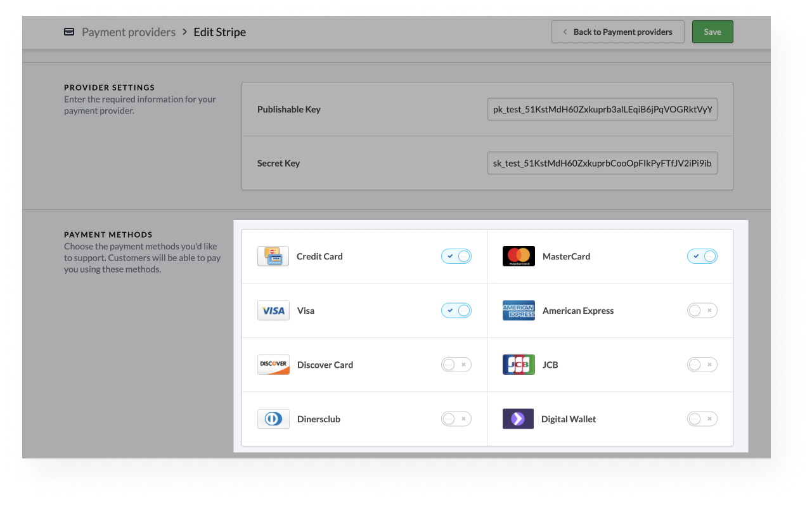
Task: Click the Visa logo icon
Action: (x=273, y=311)
